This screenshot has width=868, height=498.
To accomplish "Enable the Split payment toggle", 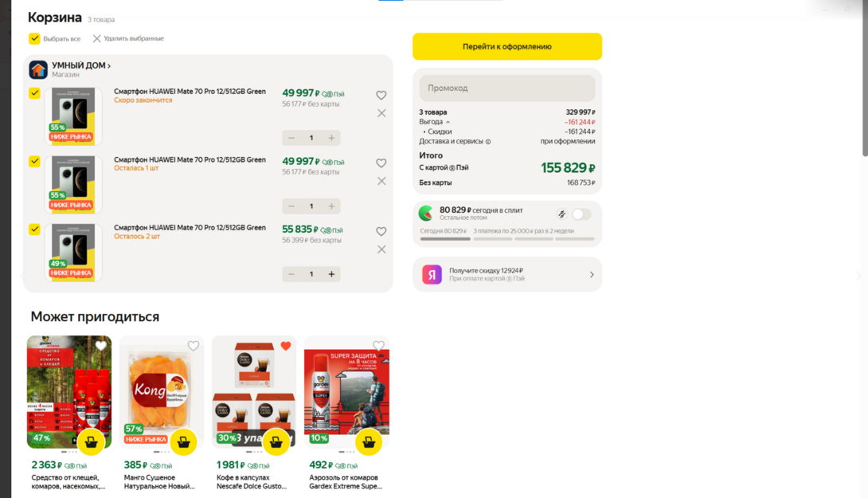I will 581,214.
